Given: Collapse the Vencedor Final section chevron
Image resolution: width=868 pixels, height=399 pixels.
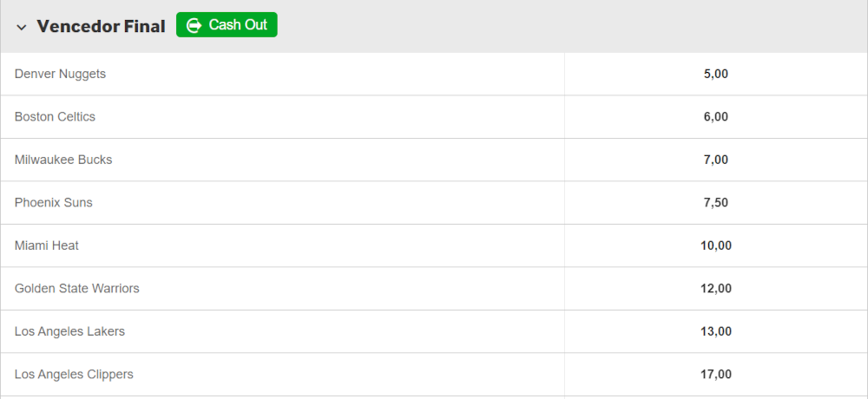Looking at the screenshot, I should click(22, 27).
